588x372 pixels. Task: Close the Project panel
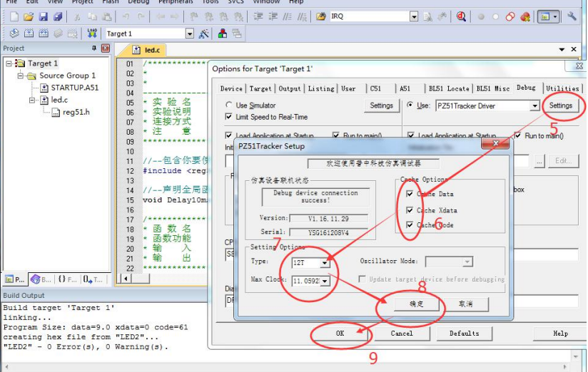pos(106,48)
